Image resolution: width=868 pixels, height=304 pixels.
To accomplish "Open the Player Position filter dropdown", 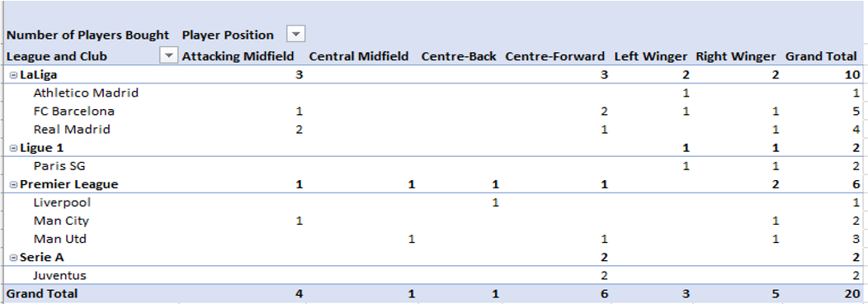I will [x=296, y=35].
